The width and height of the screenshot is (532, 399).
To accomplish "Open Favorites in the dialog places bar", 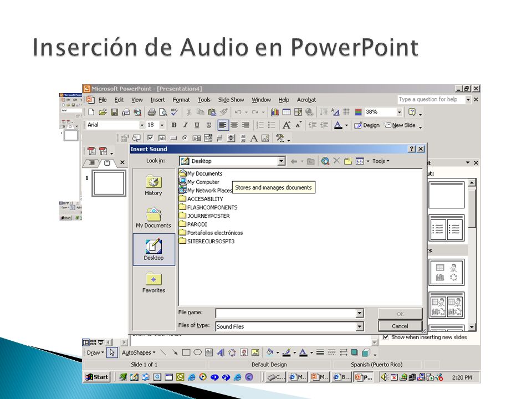I will coord(154,282).
